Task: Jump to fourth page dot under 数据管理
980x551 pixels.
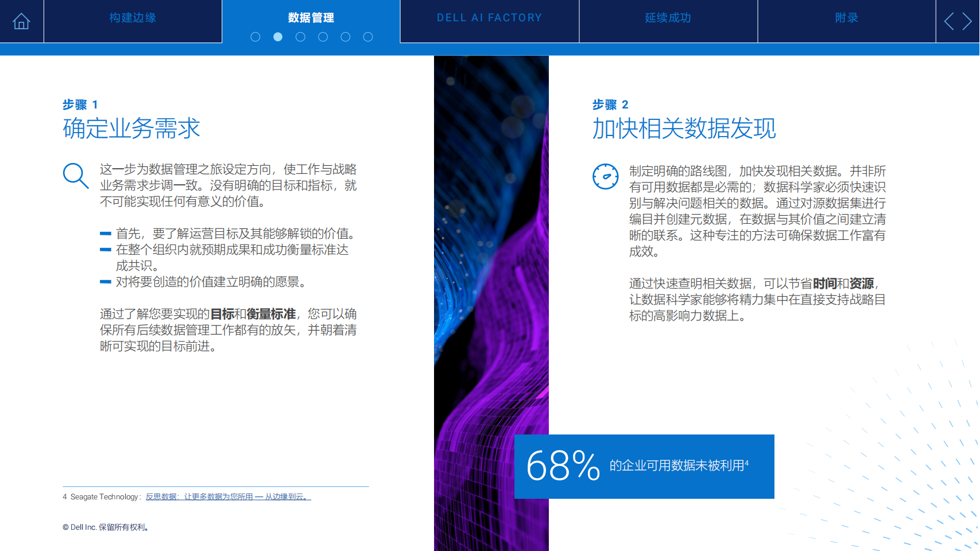Action: coord(323,37)
